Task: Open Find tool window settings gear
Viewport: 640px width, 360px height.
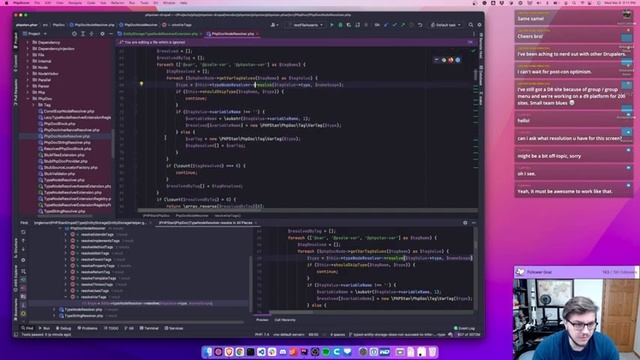Action: click(x=465, y=223)
